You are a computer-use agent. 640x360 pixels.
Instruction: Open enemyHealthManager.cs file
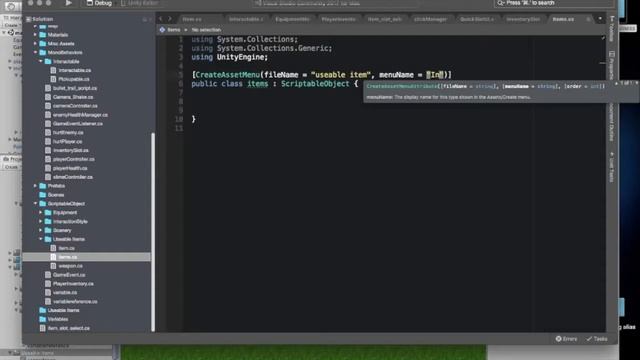click(x=80, y=115)
